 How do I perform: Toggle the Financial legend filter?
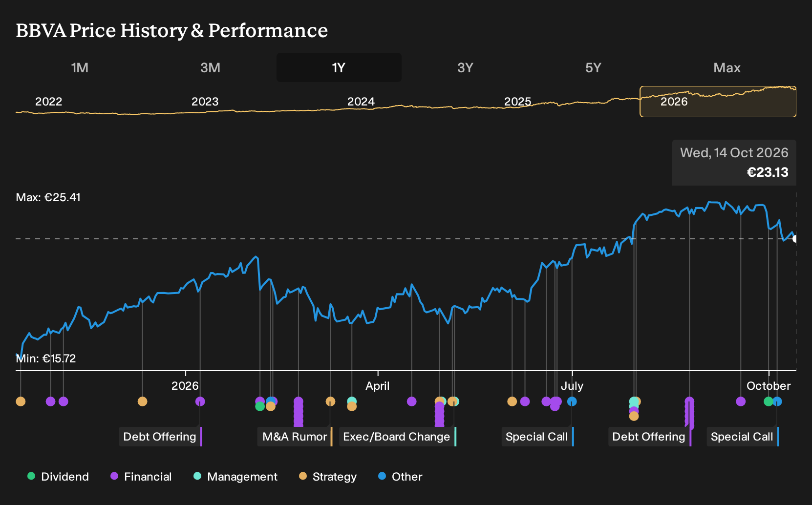(141, 477)
